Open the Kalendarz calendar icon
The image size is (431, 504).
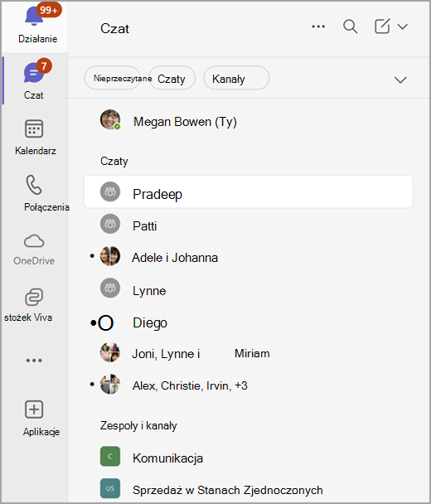(34, 128)
